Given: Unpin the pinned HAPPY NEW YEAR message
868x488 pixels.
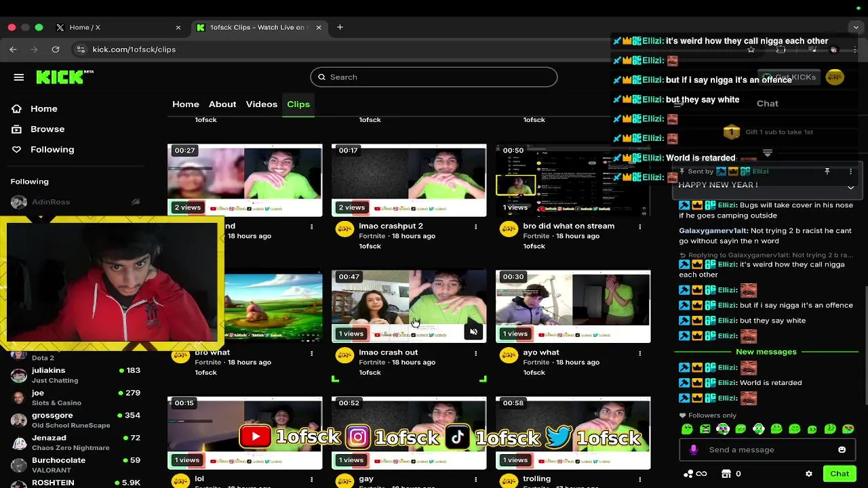Looking at the screenshot, I should 827,172.
